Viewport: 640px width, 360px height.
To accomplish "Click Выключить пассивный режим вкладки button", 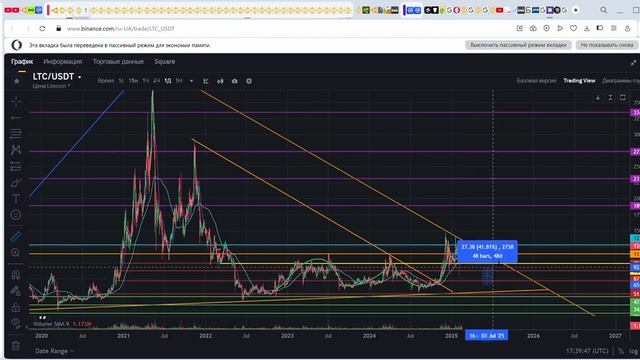I will point(518,45).
